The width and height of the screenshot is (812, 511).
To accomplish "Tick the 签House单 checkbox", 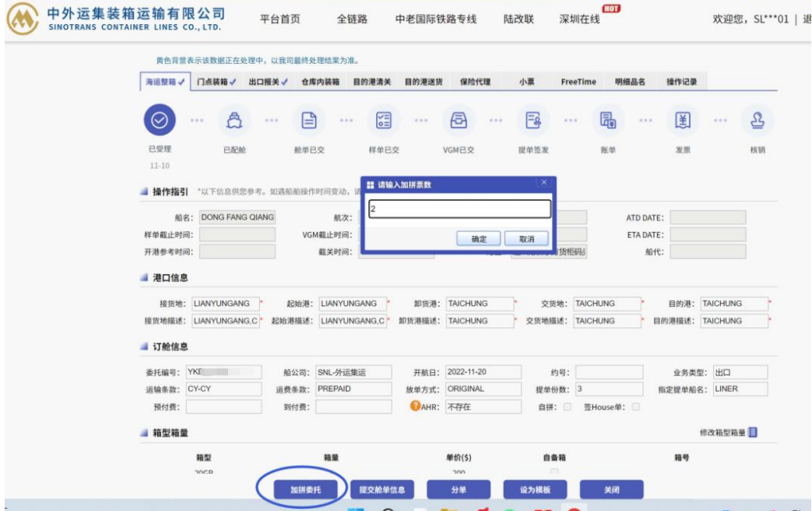I will coord(635,407).
